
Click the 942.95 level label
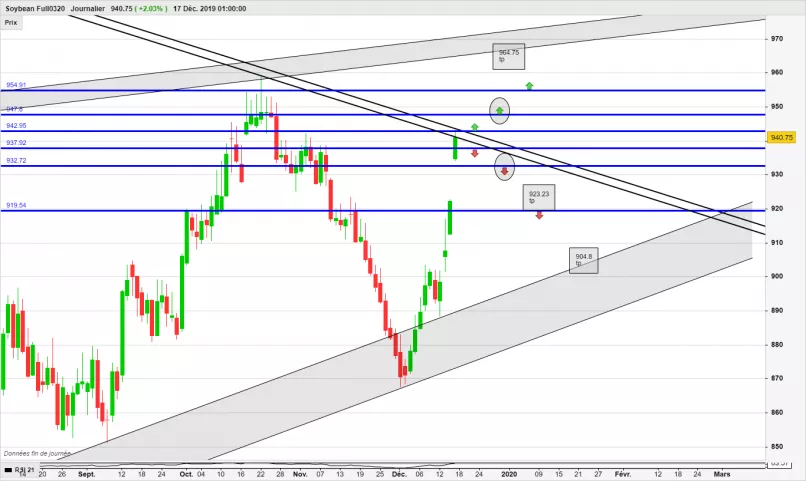tap(16, 125)
